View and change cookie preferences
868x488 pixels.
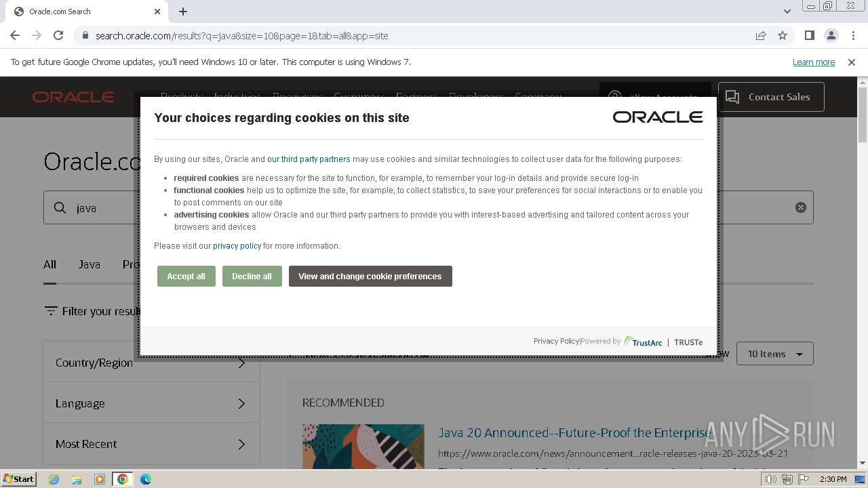370,276
